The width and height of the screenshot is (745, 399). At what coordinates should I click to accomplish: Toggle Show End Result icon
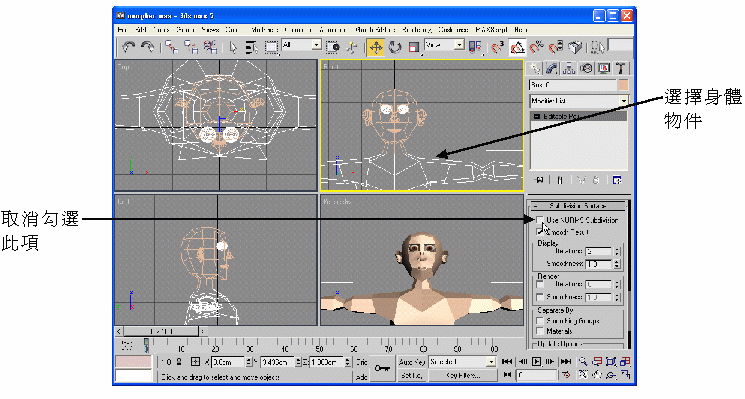coord(560,180)
